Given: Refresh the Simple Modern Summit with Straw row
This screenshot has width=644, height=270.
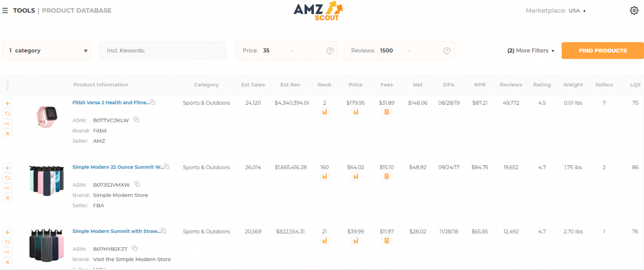Looking at the screenshot, I should pyautogui.click(x=8, y=242).
